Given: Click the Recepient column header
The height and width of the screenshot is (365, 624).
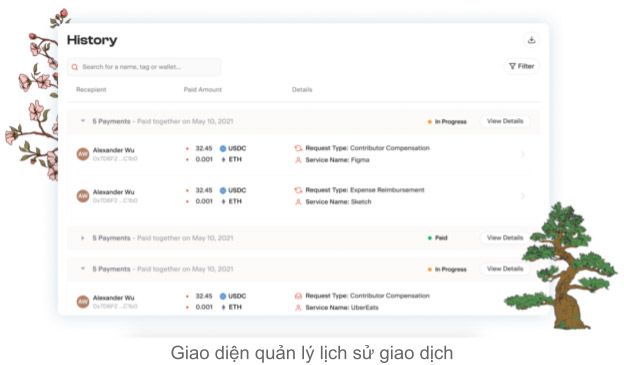Looking at the screenshot, I should point(91,90).
